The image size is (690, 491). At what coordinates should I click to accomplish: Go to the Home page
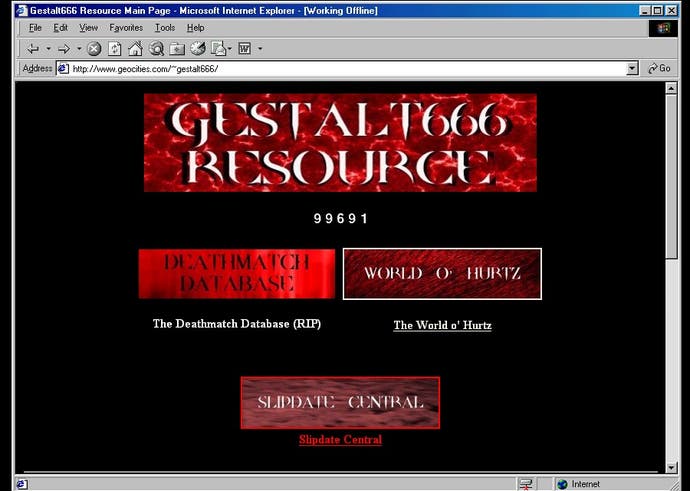(x=135, y=48)
